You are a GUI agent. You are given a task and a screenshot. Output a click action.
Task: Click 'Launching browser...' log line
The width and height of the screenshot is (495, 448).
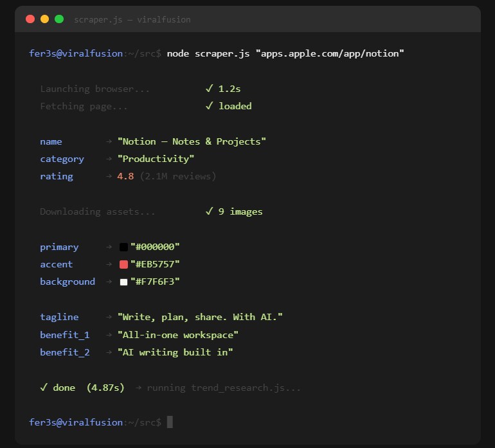pos(94,89)
